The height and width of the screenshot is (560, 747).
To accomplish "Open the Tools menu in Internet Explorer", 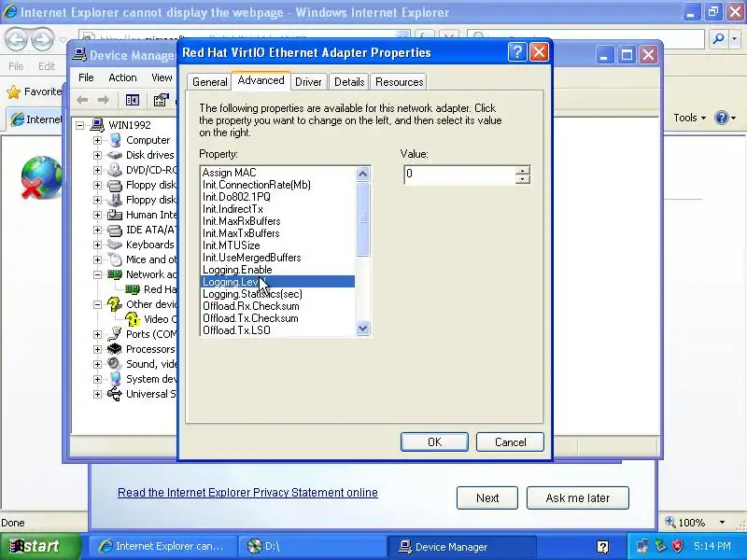I will coord(689,118).
